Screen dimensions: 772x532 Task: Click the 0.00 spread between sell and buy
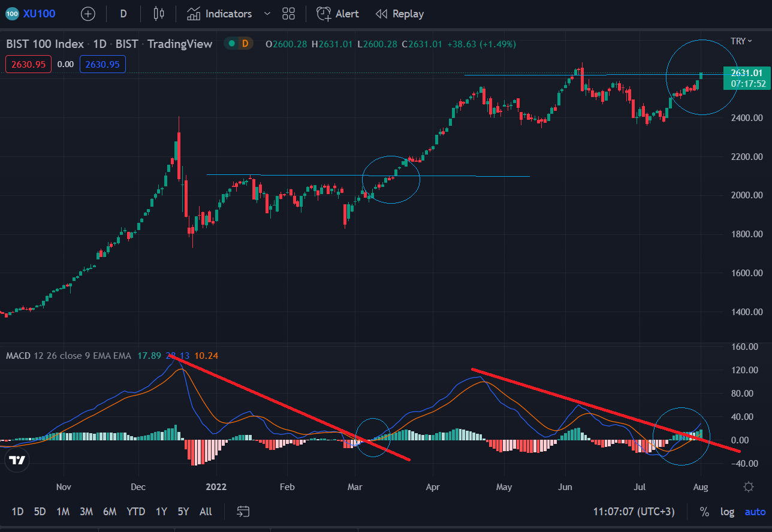pos(65,64)
